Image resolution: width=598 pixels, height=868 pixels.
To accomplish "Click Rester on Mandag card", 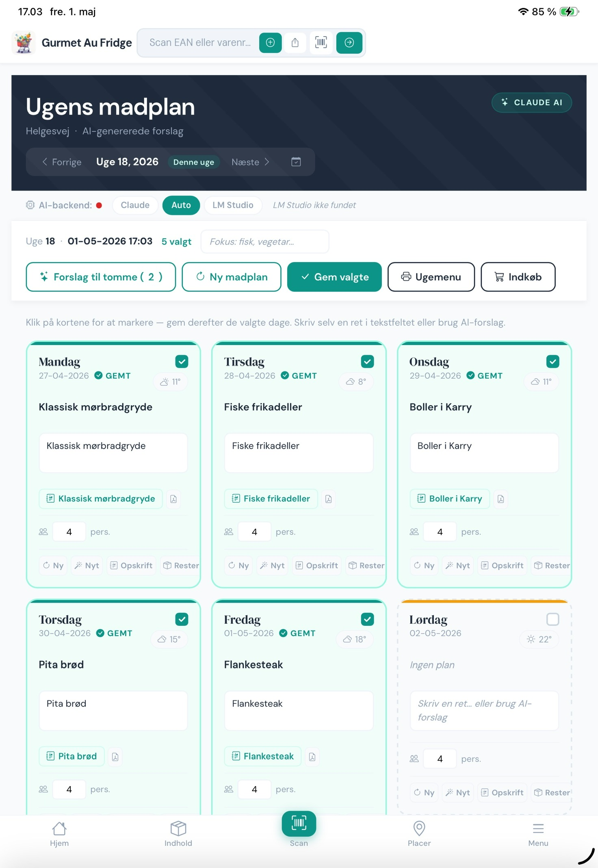I will click(181, 565).
